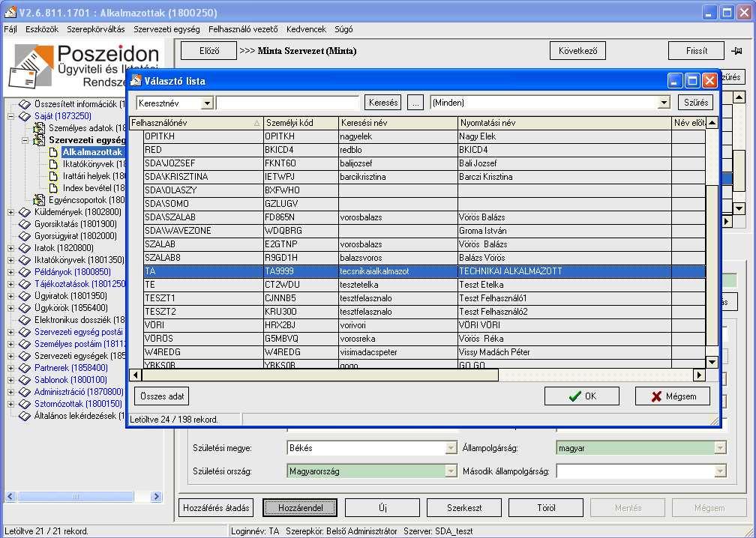Click the Példányok node icon
Viewport: 756px width, 538px height.
(x=25, y=272)
